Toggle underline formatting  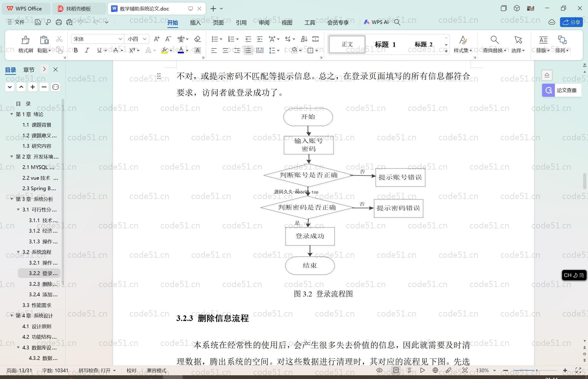click(99, 50)
